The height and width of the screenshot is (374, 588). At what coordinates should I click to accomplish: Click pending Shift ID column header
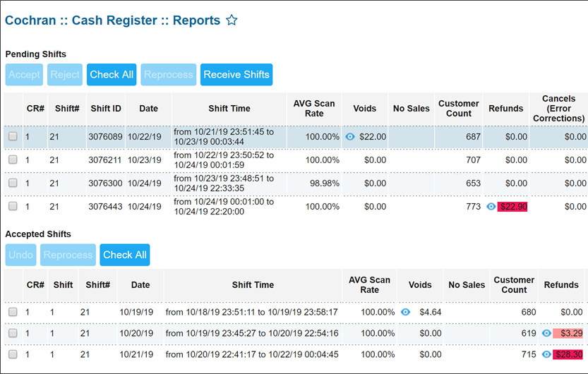tap(106, 108)
